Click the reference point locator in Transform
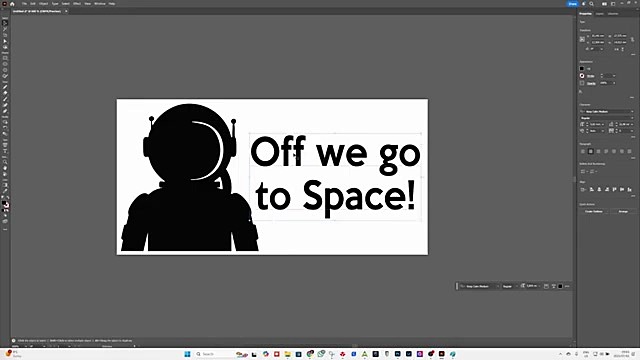The image size is (640, 360). (x=582, y=39)
